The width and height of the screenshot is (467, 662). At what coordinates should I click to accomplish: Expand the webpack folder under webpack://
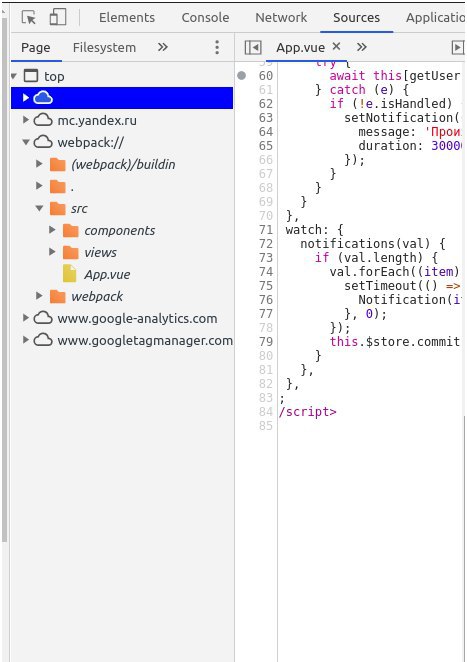39,296
